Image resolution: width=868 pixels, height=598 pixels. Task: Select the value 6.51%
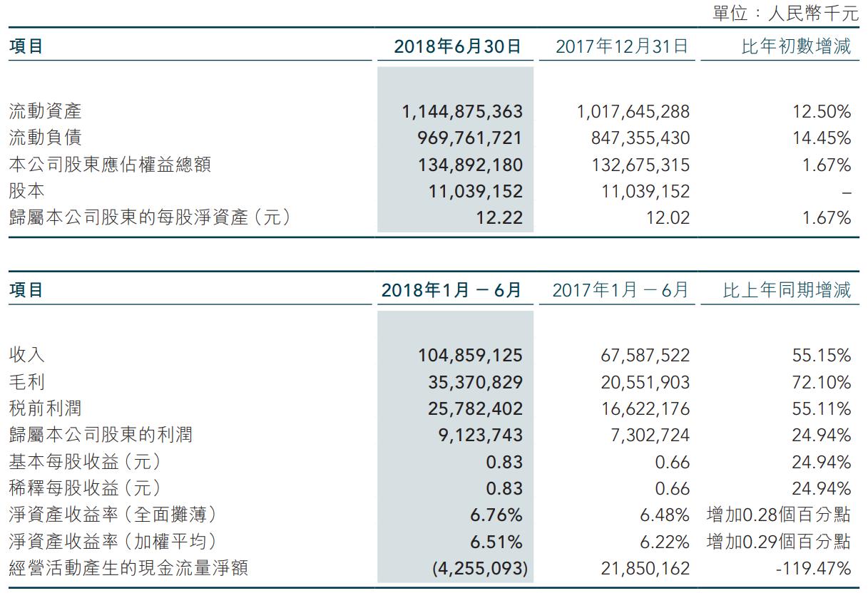(496, 542)
